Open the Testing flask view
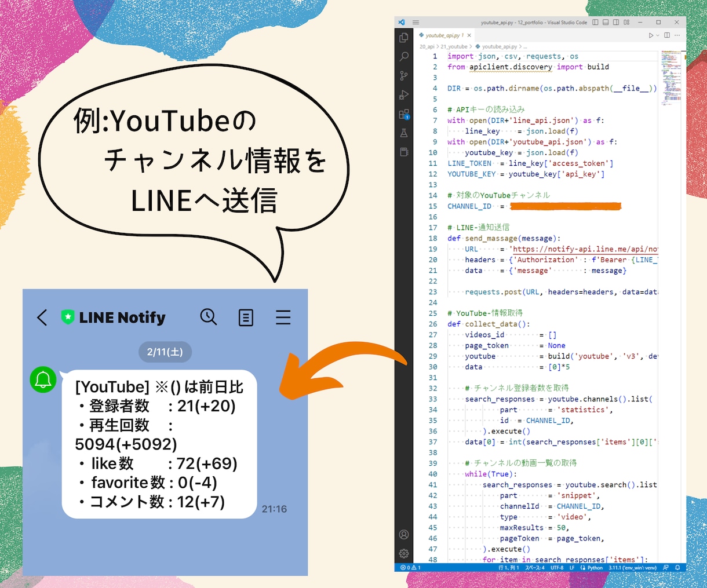This screenshot has width=707, height=588. (404, 133)
